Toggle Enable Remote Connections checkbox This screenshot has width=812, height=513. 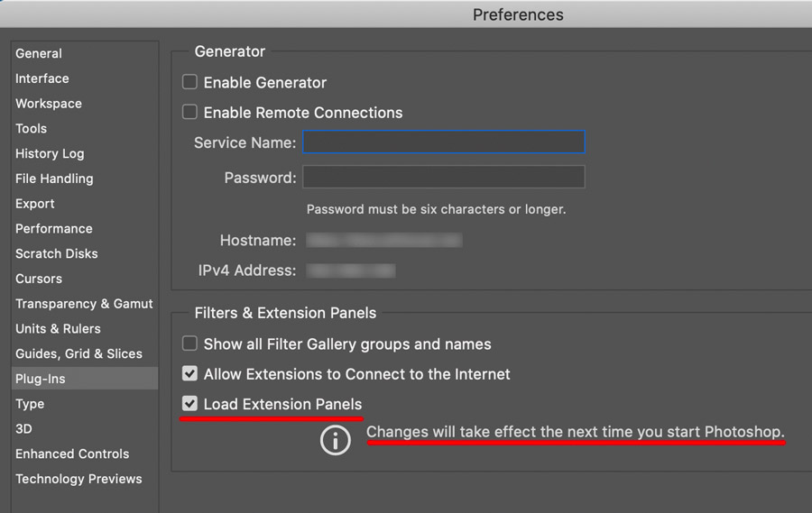click(x=189, y=113)
